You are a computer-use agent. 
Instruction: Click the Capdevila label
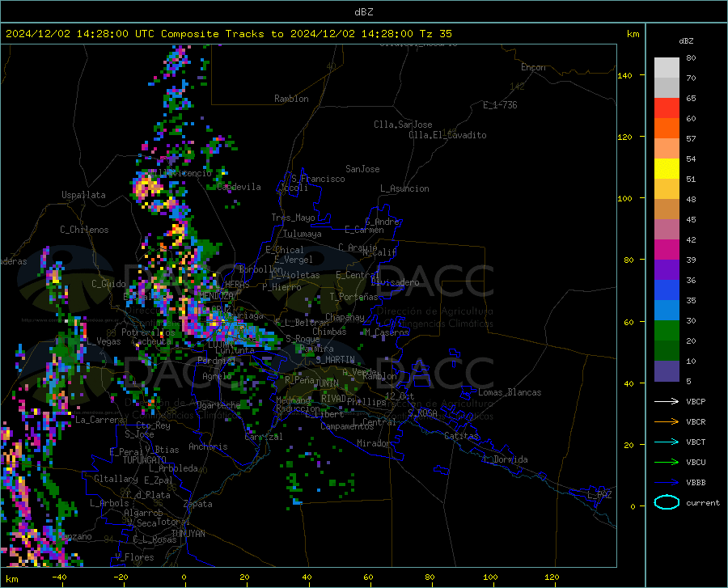point(239,187)
